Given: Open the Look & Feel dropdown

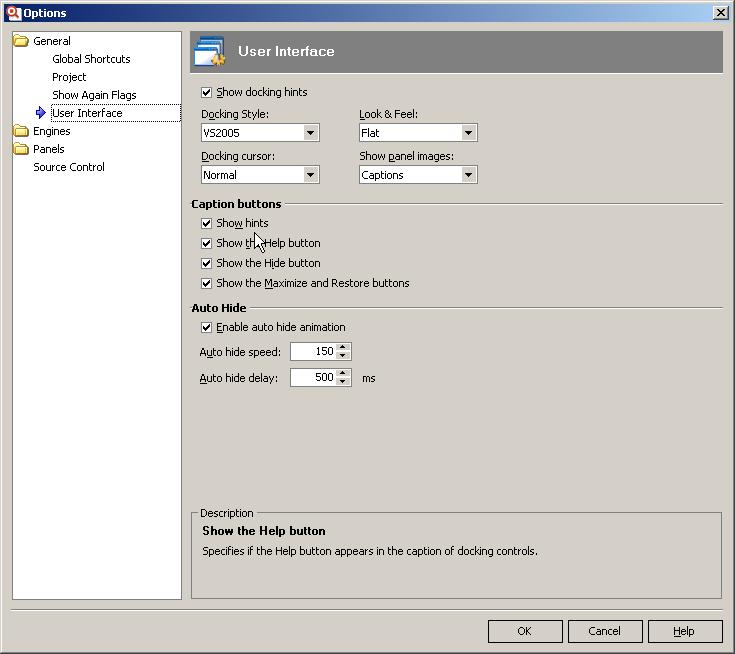Looking at the screenshot, I should [468, 133].
